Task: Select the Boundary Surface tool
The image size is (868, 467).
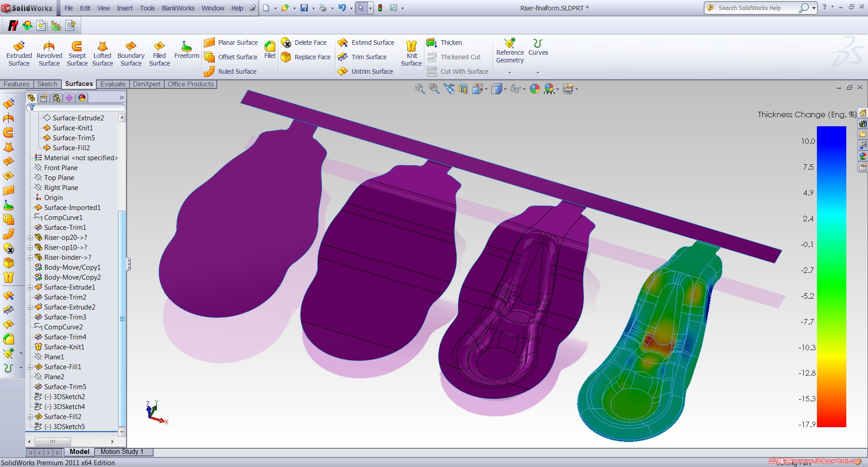Action: (131, 53)
